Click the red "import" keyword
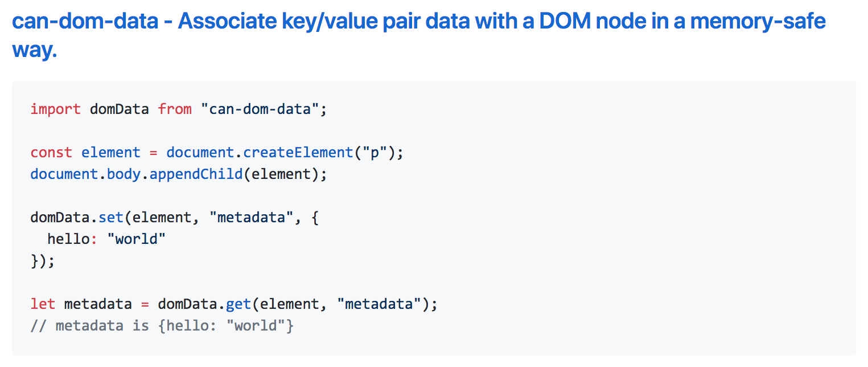Screen dimensions: 868x367 (x=56, y=109)
